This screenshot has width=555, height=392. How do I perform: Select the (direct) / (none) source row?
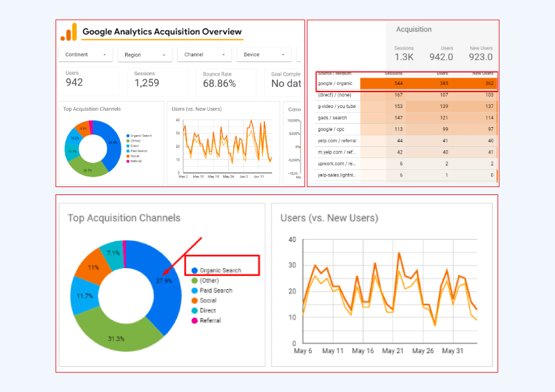[406, 95]
